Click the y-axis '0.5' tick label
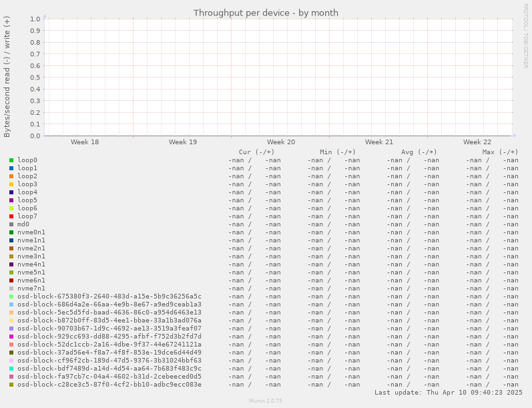 point(35,77)
